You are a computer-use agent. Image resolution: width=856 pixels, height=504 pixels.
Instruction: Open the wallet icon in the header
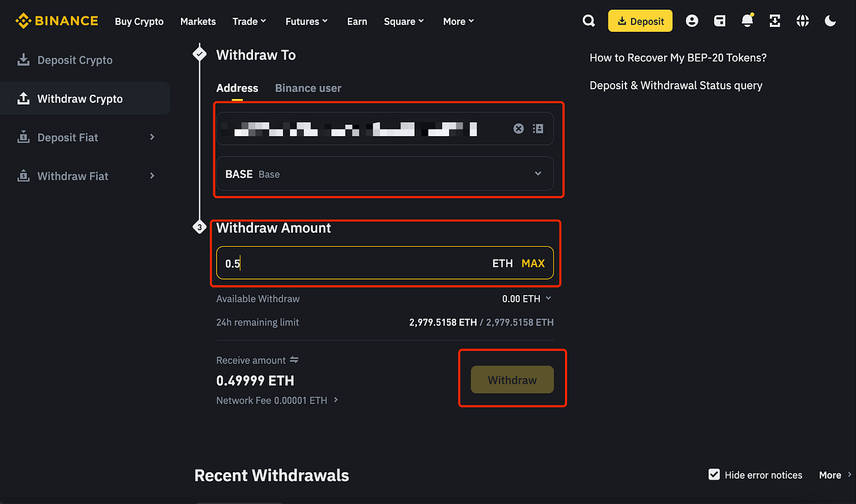point(719,20)
